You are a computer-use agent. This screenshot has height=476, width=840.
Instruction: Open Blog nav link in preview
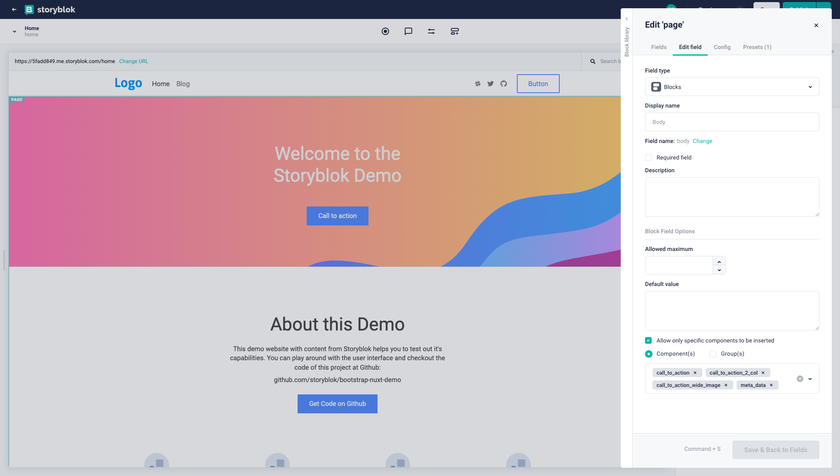[x=183, y=84]
